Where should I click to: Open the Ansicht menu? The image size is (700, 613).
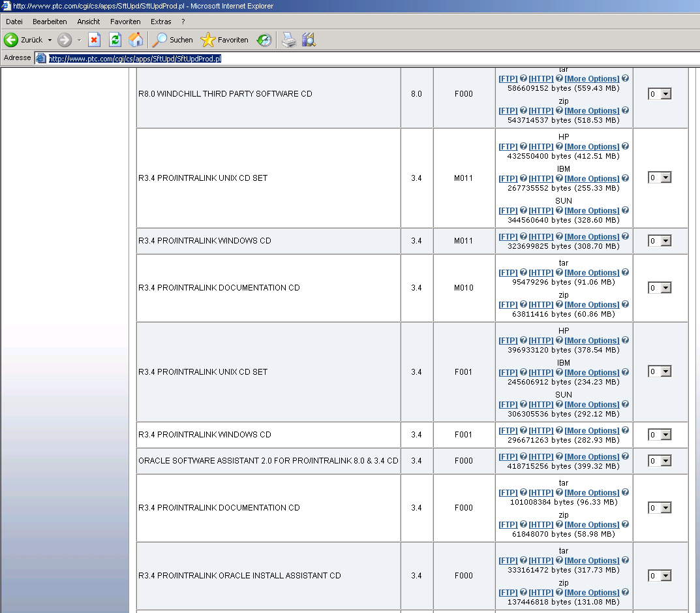88,22
